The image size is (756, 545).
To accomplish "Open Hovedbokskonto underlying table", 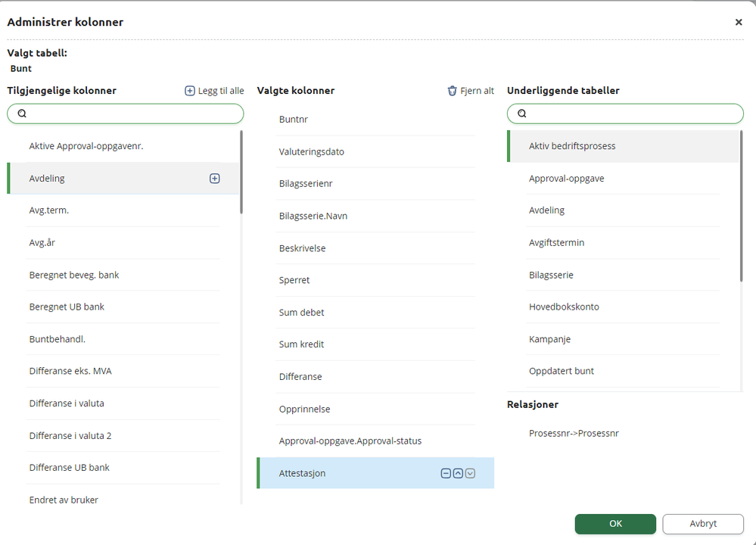I will (x=623, y=307).
